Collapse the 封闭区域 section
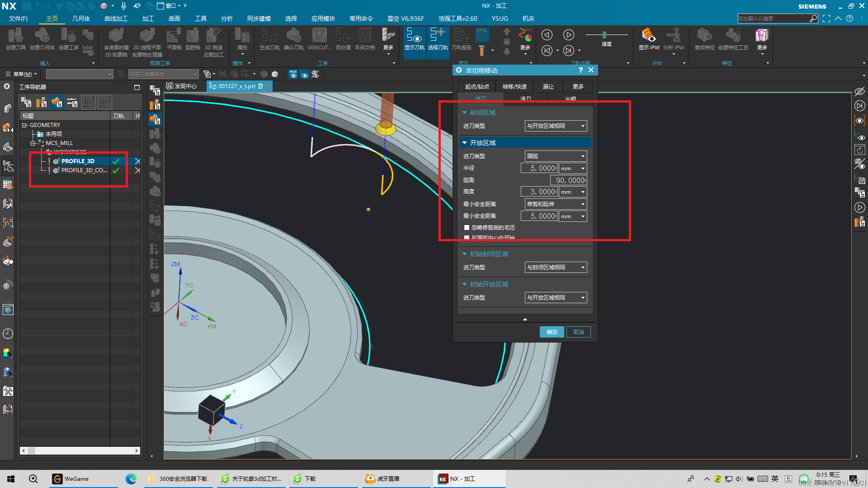868x488 pixels. (x=464, y=113)
